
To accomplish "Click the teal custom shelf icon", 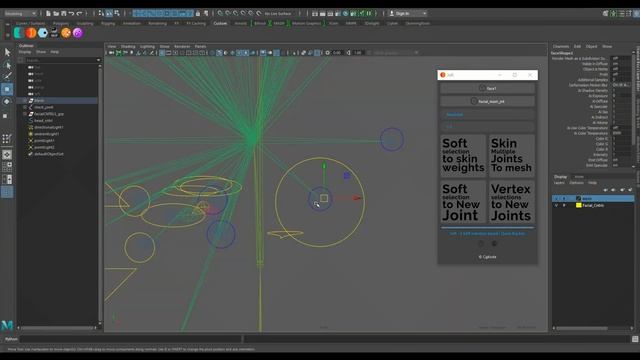I will [18, 33].
